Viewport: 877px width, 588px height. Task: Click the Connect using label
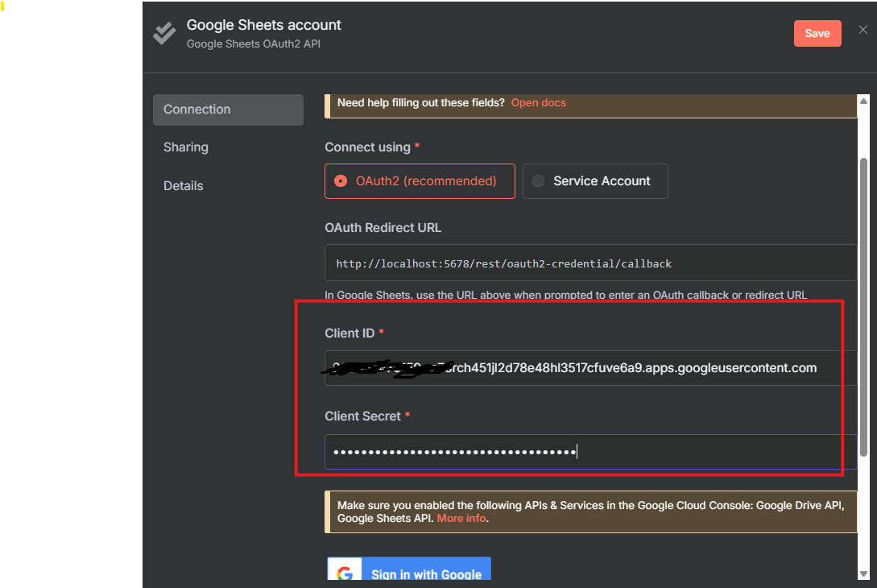tap(367, 147)
